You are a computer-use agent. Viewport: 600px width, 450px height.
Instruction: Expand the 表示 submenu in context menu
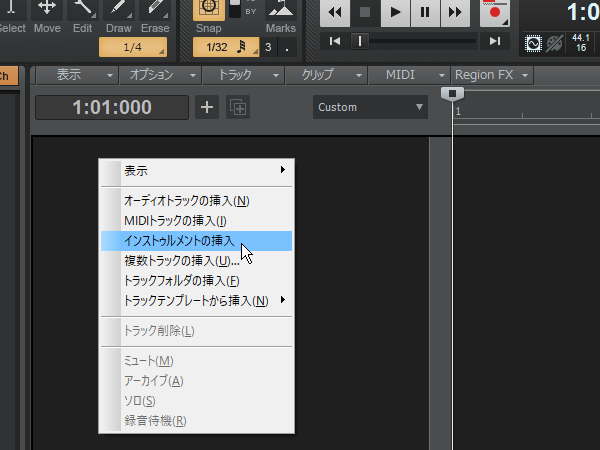196,171
